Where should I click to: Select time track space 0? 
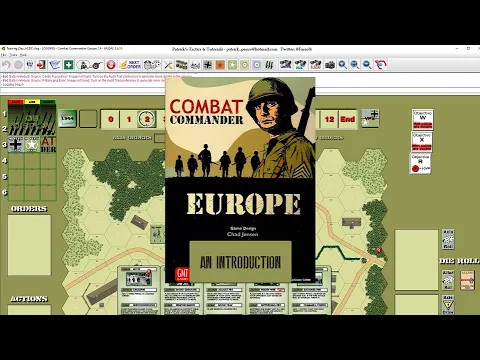click(x=111, y=119)
